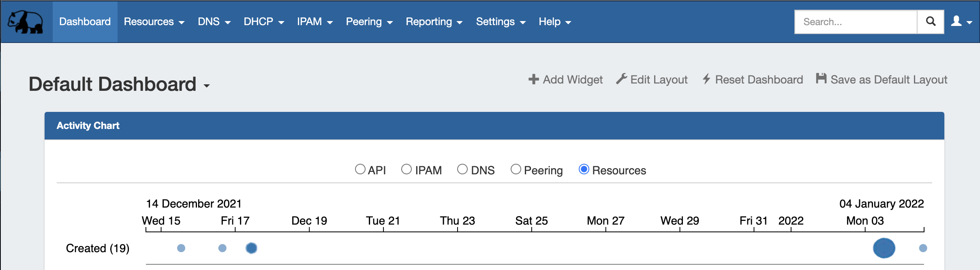The width and height of the screenshot is (980, 270).
Task: Click the Add Widget plus icon
Action: click(x=534, y=79)
